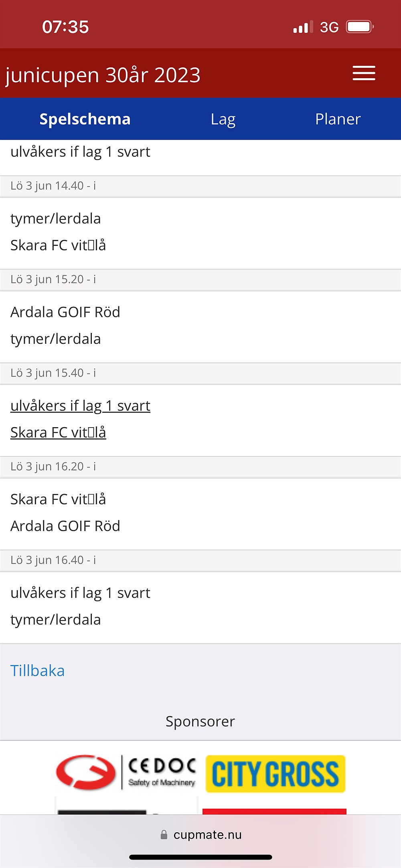Open underlined Skara FC team link
This screenshot has height=868, width=401.
[x=58, y=432]
